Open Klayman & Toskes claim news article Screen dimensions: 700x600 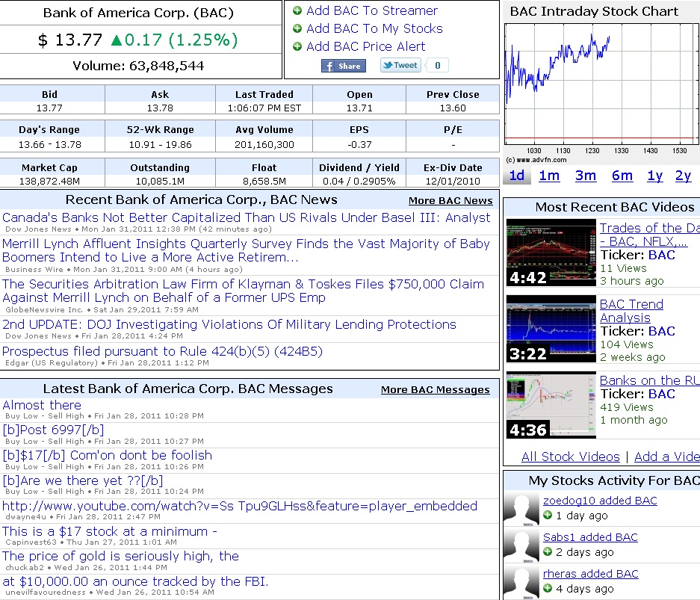point(244,291)
